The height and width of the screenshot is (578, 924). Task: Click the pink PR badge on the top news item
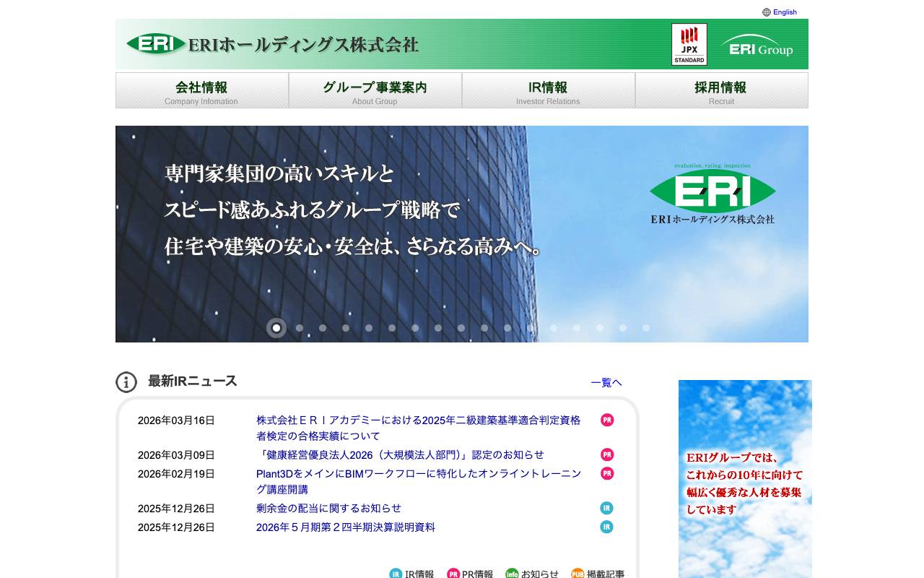pyautogui.click(x=606, y=420)
